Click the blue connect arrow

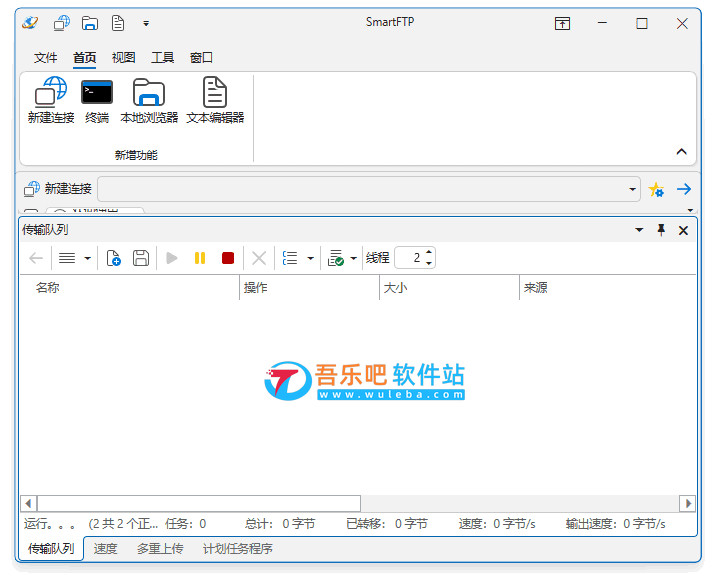point(684,189)
